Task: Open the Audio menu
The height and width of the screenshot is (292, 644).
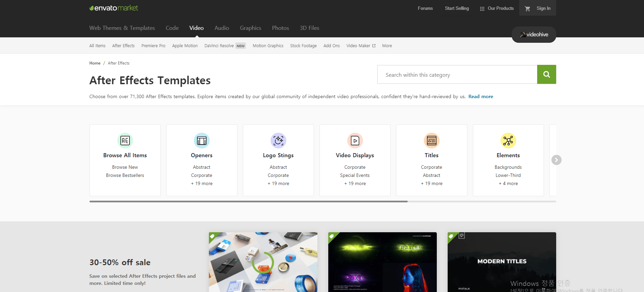Action: (222, 28)
